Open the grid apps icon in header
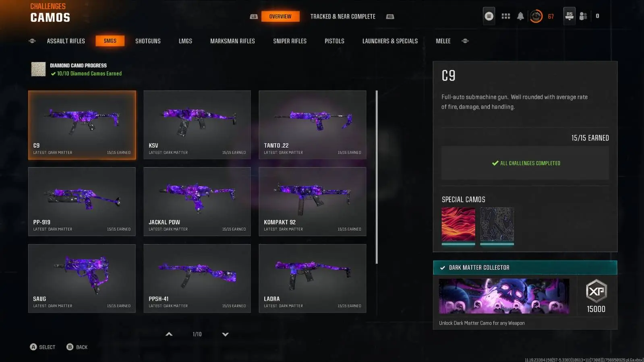This screenshot has height=362, width=644. click(505, 16)
